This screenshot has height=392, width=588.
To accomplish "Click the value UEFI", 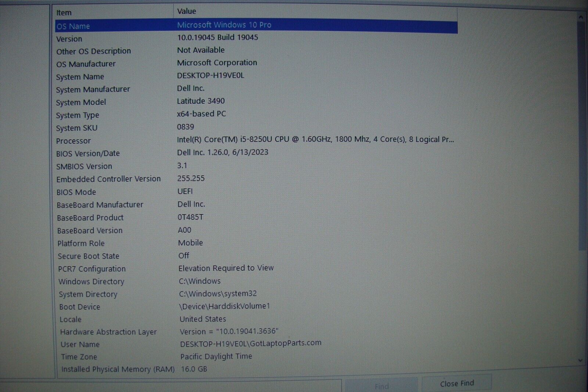I will tap(185, 191).
